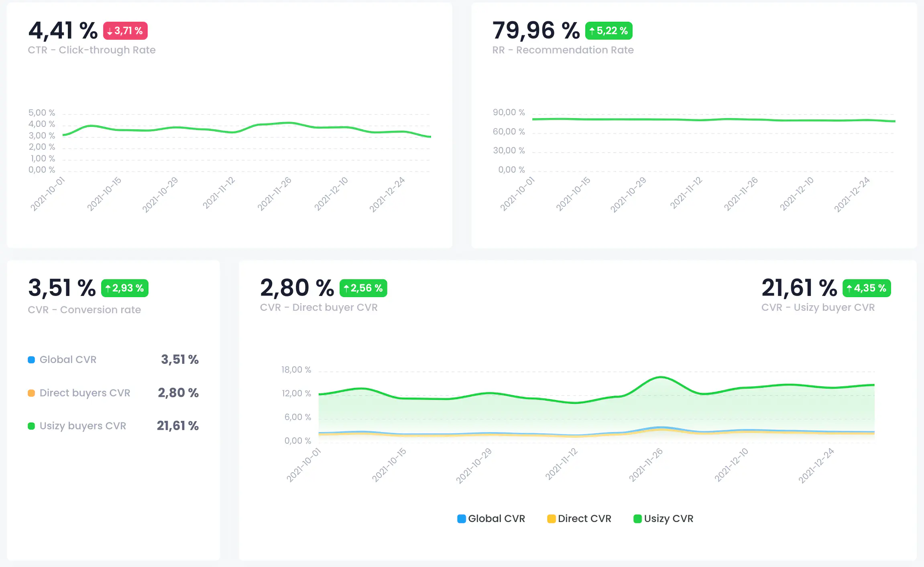Toggle Direct CVR series in chart legend
Viewport: 924px width, 567px height.
[x=579, y=518]
